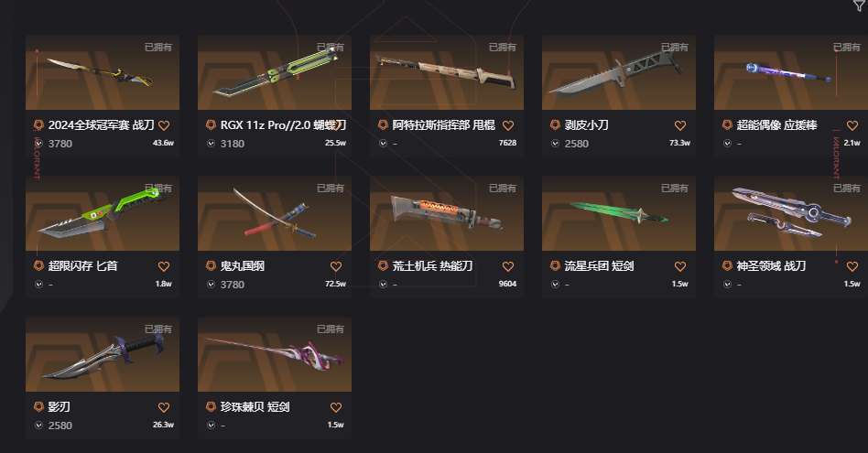Expand the price chevron under 影刃

(x=38, y=426)
